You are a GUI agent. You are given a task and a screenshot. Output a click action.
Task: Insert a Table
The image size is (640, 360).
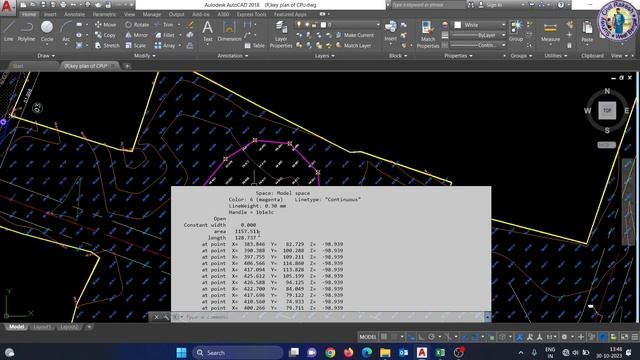(x=255, y=46)
